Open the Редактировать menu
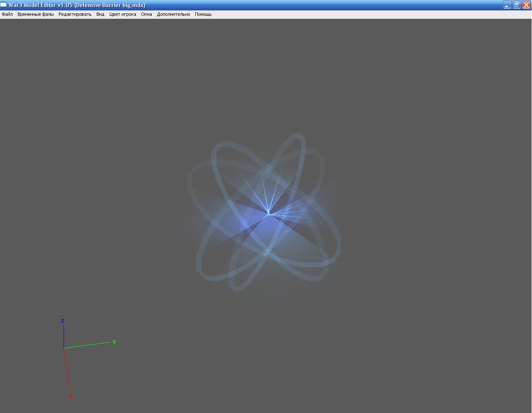The image size is (532, 413). pyautogui.click(x=75, y=14)
